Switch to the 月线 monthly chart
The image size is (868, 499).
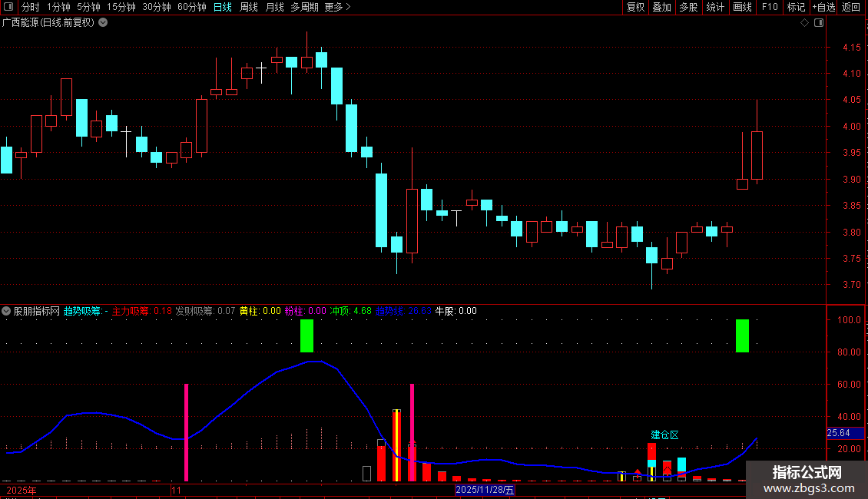pyautogui.click(x=274, y=7)
